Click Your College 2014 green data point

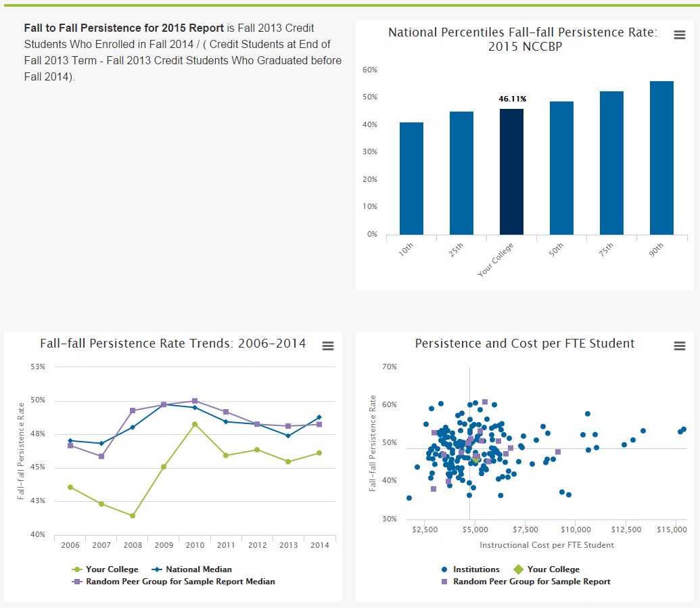tap(319, 453)
